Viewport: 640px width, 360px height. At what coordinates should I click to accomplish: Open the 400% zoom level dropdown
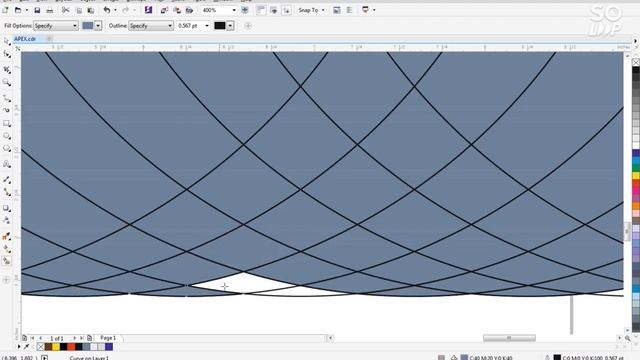(x=234, y=10)
